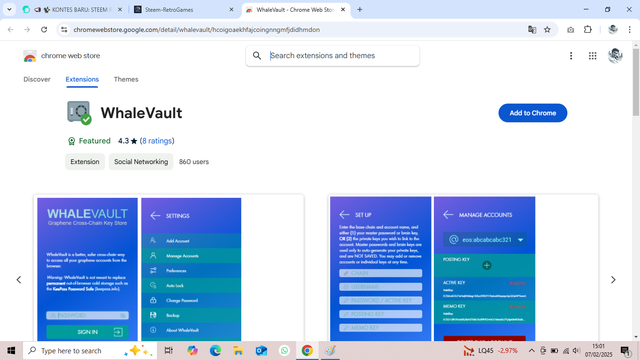Open the 8 ratings link
Image resolution: width=640 pixels, height=360 pixels.
pos(157,141)
